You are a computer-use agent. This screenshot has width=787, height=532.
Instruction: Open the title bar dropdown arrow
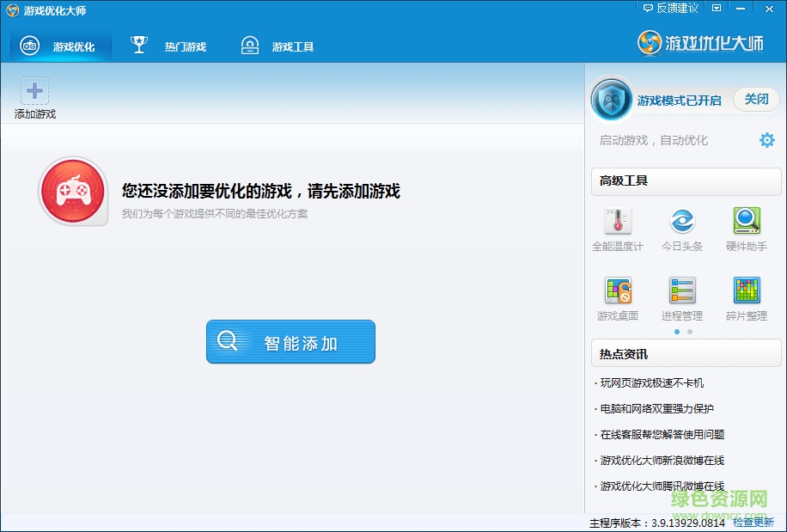coord(717,9)
